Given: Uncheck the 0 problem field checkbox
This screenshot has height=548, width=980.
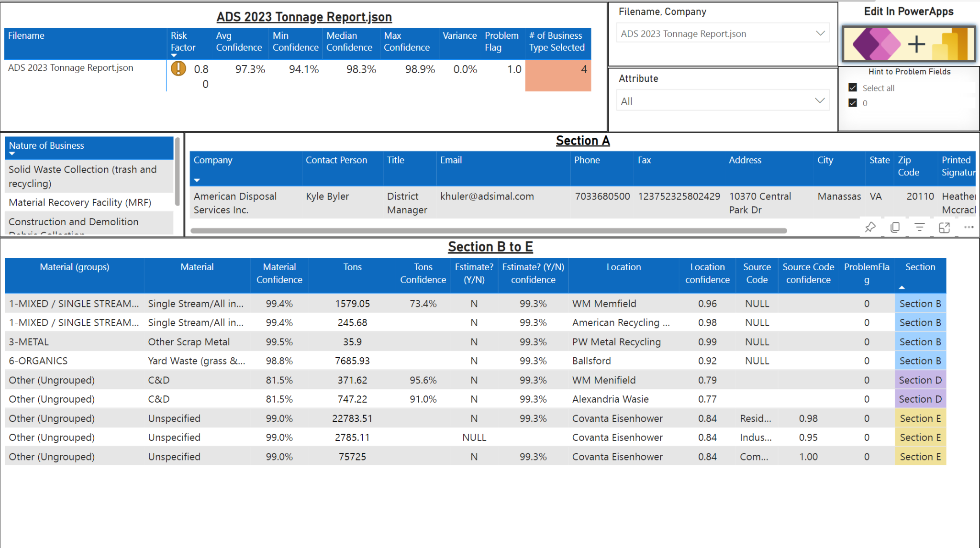Looking at the screenshot, I should (x=853, y=103).
